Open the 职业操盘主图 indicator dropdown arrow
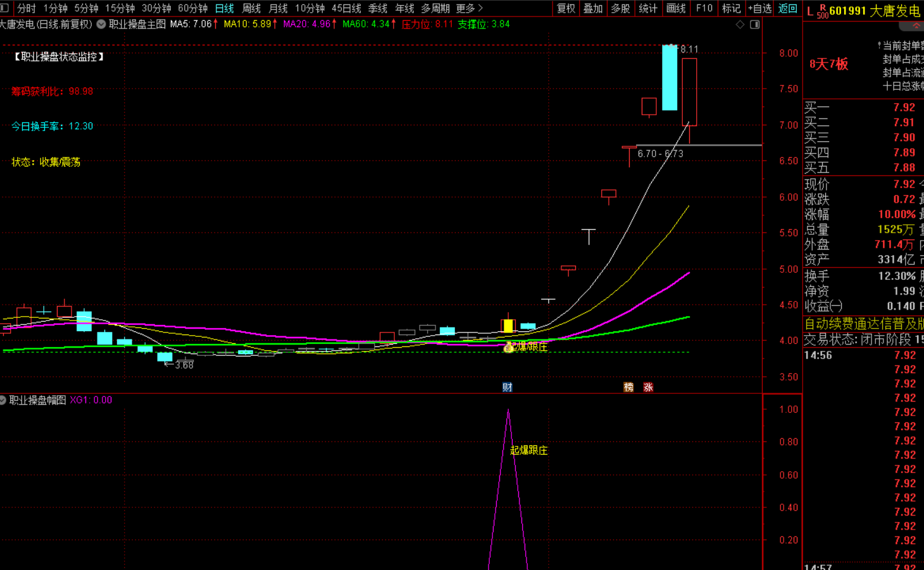 [x=101, y=24]
